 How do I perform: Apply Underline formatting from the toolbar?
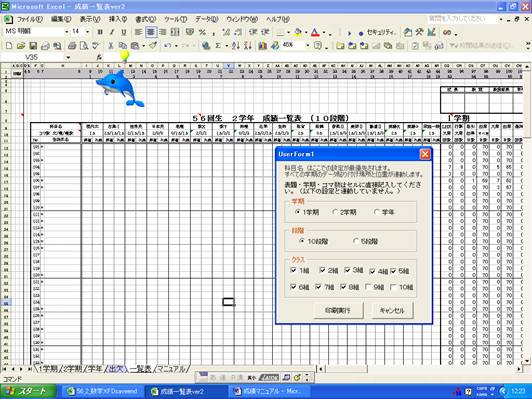click(x=124, y=32)
